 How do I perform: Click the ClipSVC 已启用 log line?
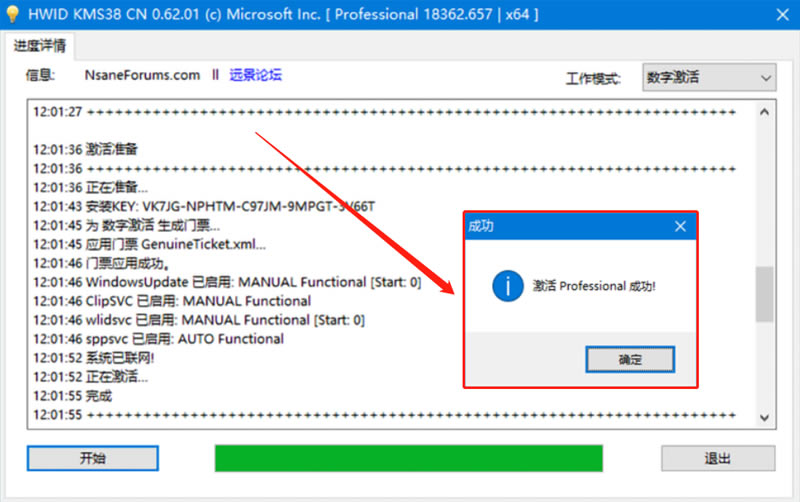tap(172, 301)
